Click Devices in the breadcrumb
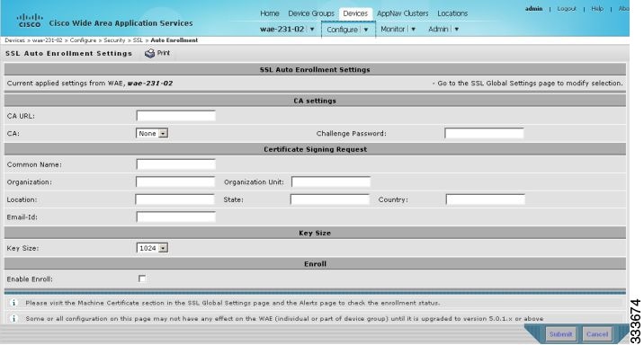 [x=14, y=40]
